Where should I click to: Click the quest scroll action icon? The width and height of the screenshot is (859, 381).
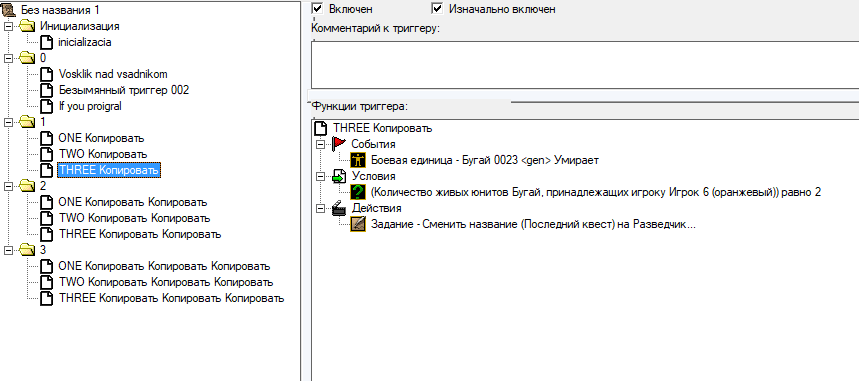[358, 224]
